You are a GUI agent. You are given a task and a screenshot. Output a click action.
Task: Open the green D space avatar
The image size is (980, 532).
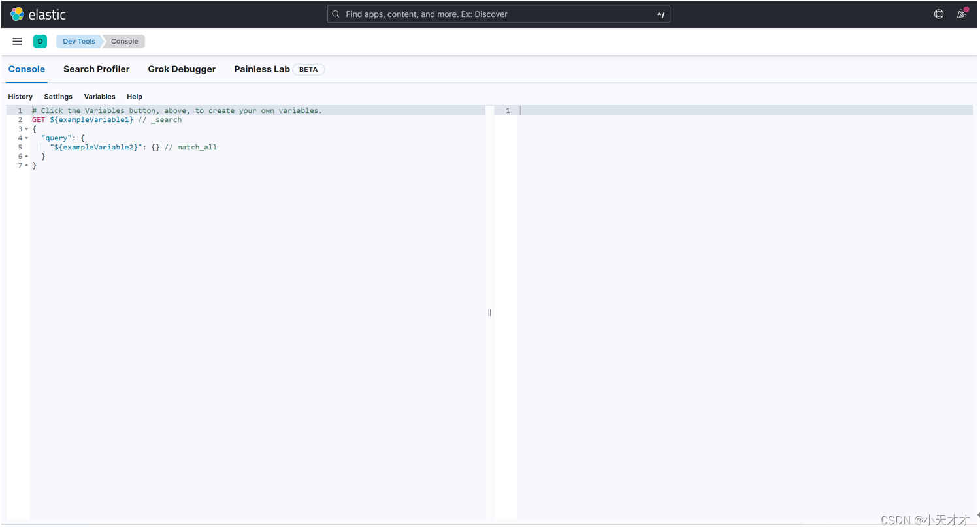tap(40, 41)
